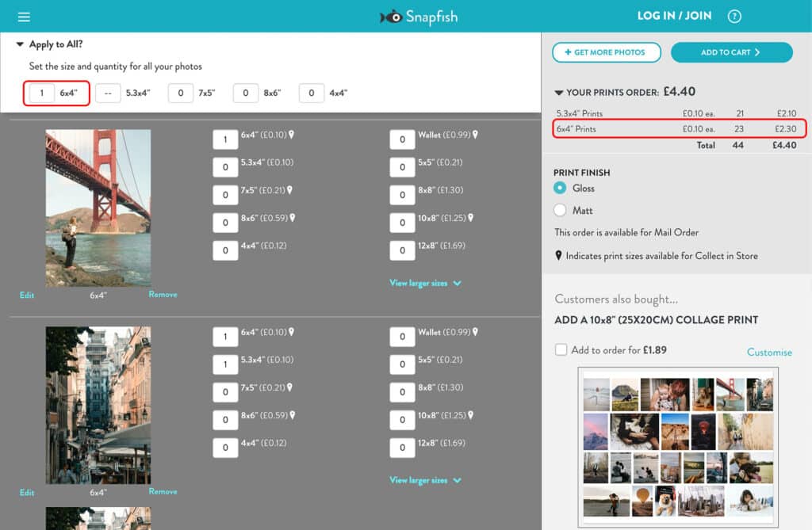Select the Matt print finish

pyautogui.click(x=560, y=211)
